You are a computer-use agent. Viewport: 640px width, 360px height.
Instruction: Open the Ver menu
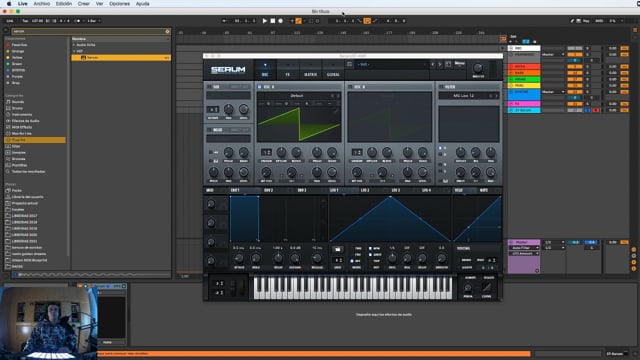pyautogui.click(x=99, y=4)
